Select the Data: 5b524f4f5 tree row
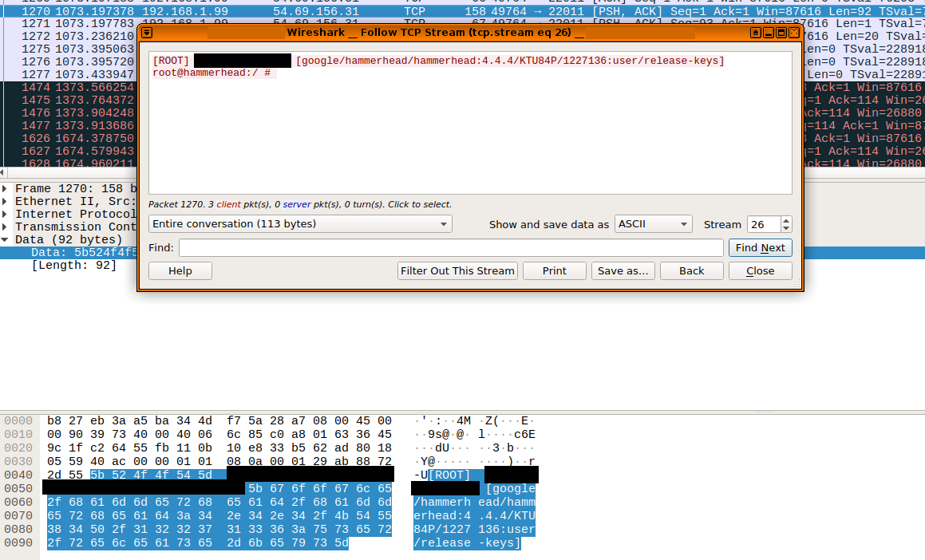This screenshot has width=925, height=560. (x=69, y=253)
